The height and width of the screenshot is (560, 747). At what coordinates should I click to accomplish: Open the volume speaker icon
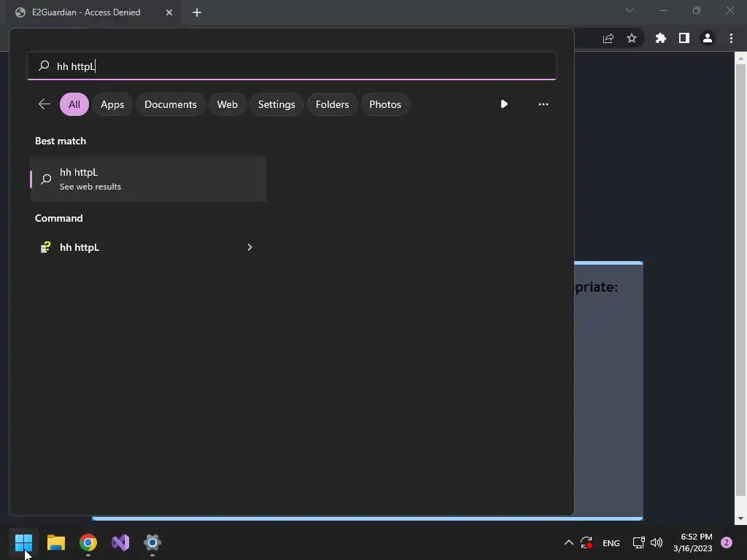coord(657,542)
